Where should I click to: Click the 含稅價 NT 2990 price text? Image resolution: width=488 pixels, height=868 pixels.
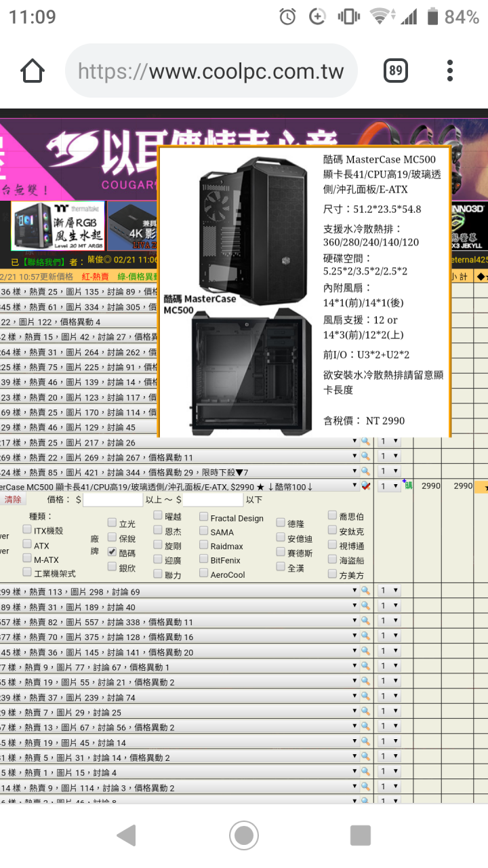pos(364,420)
